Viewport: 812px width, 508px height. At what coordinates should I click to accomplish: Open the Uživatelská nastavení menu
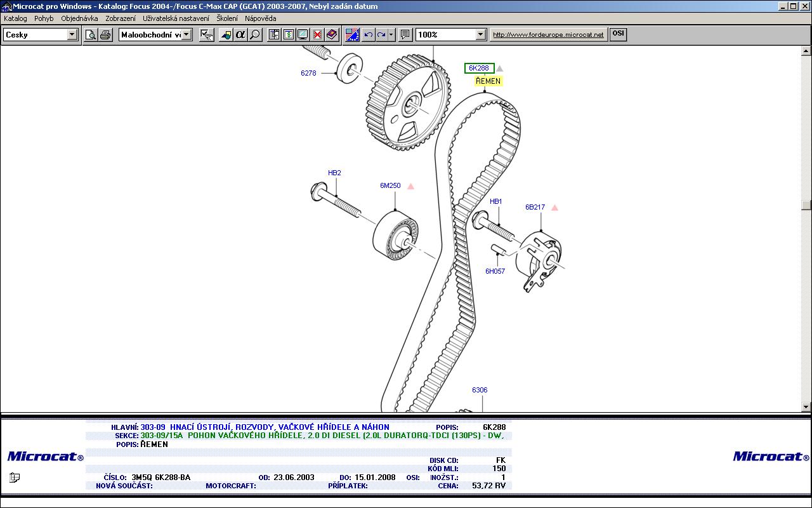coord(176,18)
